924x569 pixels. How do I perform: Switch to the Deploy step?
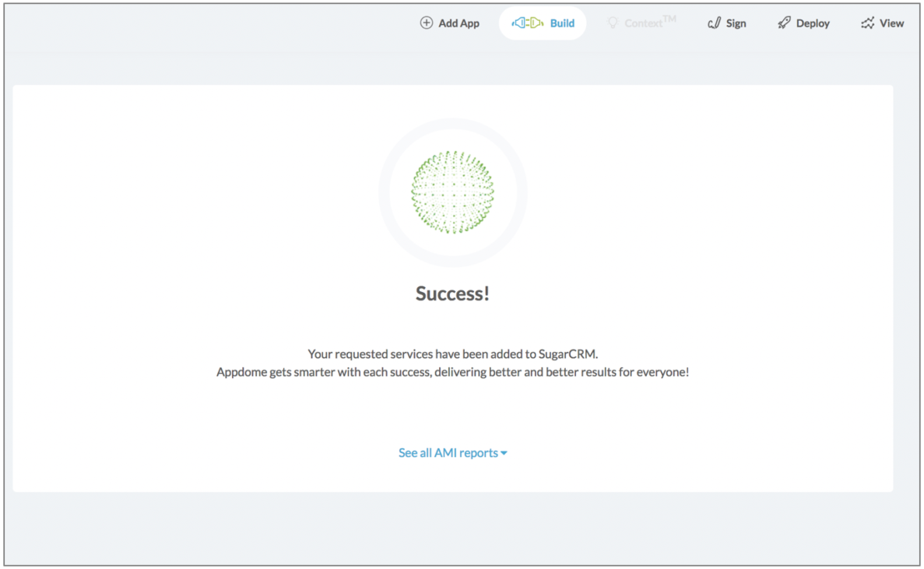803,23
